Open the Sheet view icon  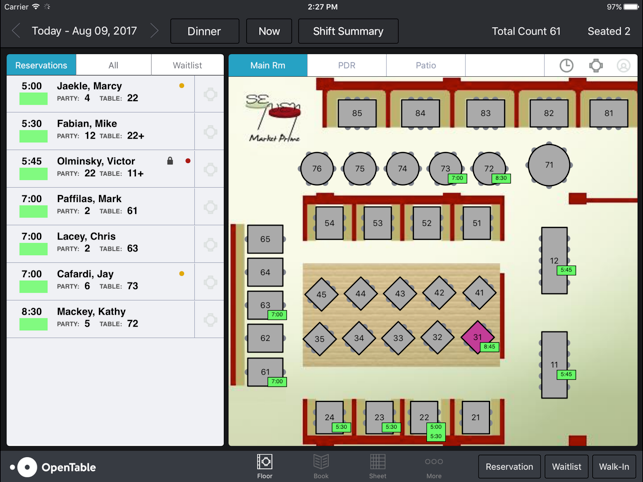pyautogui.click(x=377, y=466)
